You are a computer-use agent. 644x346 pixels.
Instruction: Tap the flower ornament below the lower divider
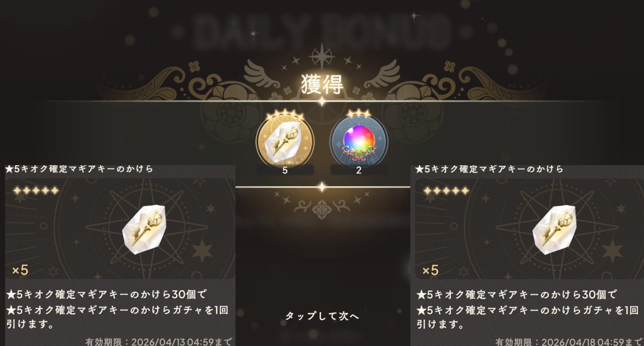pos(322,210)
